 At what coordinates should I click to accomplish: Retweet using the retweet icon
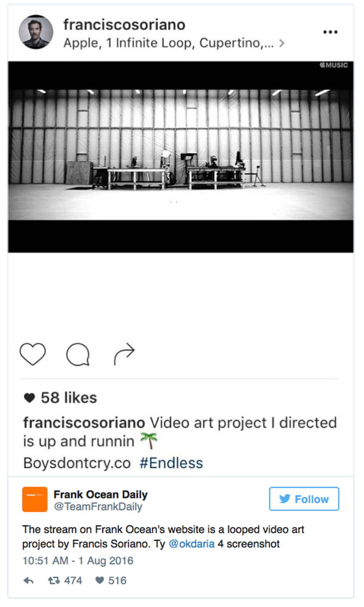[x=54, y=580]
